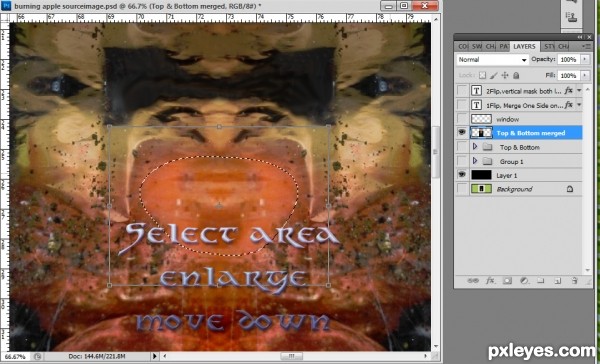Screen dimensions: 600x364
Task: Click the fx badge on 2Flip layer
Action: [569, 91]
